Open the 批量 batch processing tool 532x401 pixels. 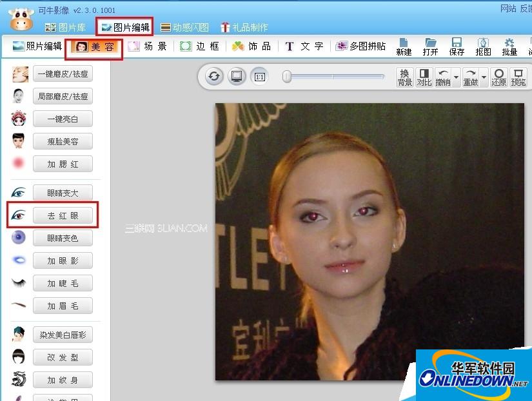(x=509, y=46)
